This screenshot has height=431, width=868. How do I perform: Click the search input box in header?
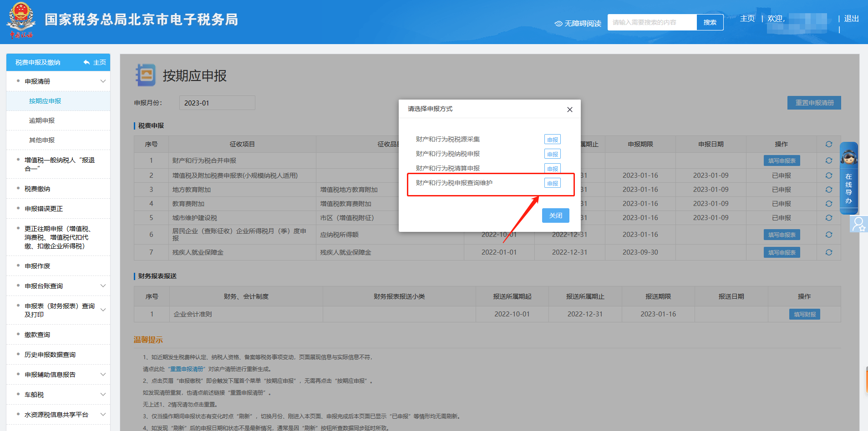[652, 22]
